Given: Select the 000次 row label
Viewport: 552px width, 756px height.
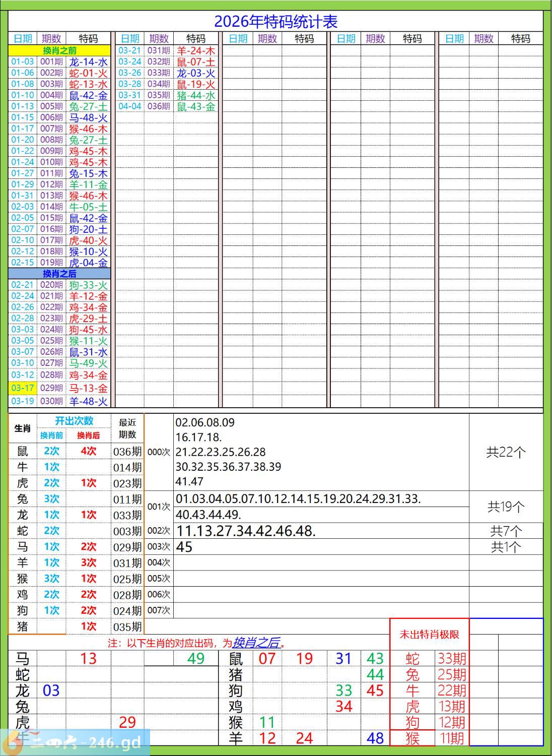Looking at the screenshot, I should tap(159, 452).
